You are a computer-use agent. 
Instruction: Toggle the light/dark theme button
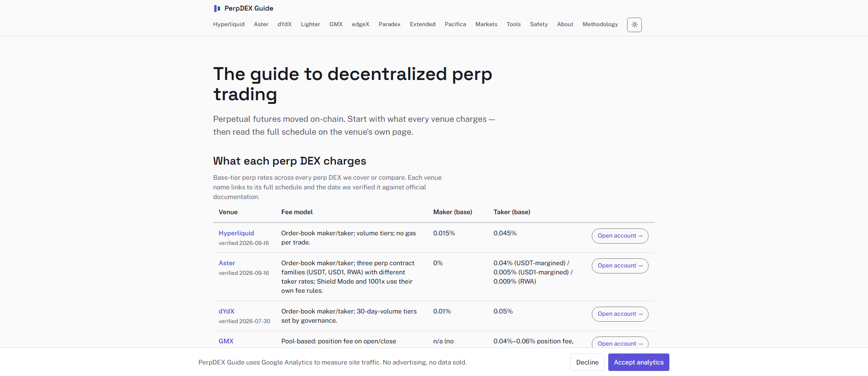pos(634,25)
